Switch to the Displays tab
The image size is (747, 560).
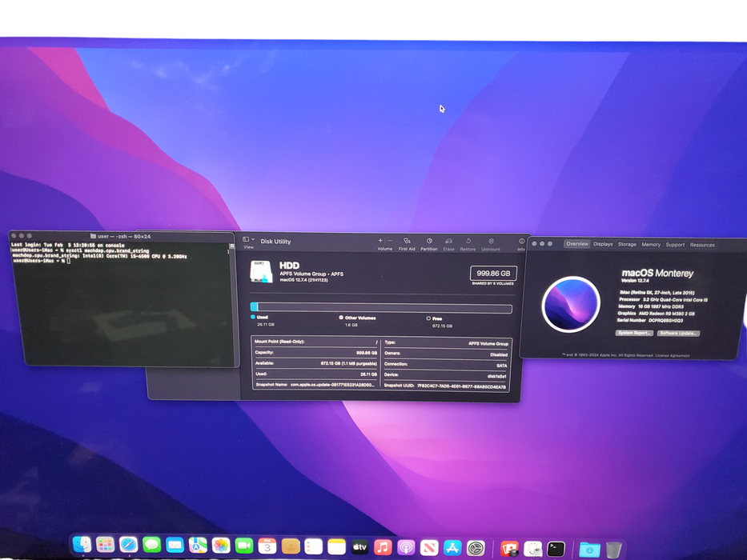[x=603, y=244]
